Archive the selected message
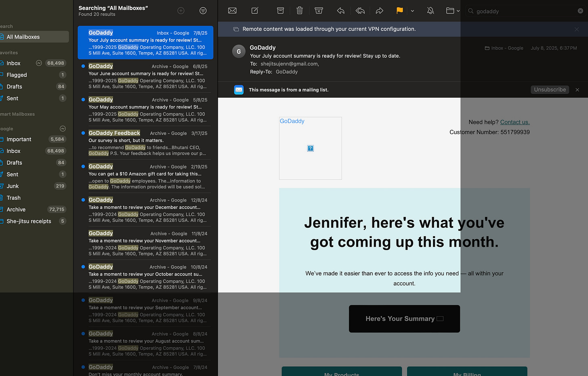 pyautogui.click(x=280, y=11)
